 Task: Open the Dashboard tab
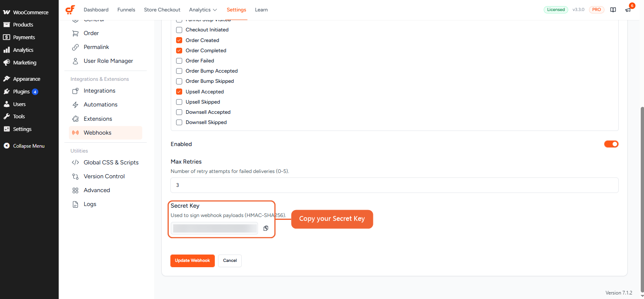(96, 10)
